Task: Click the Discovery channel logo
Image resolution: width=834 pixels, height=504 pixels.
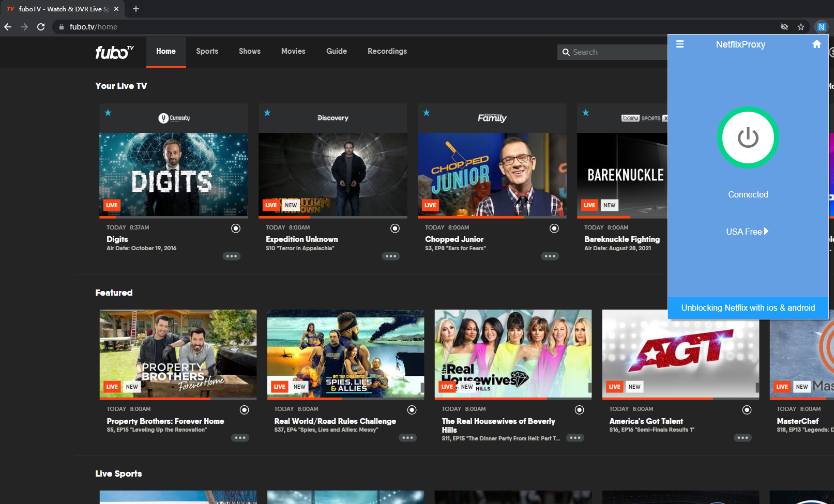Action: (x=333, y=118)
